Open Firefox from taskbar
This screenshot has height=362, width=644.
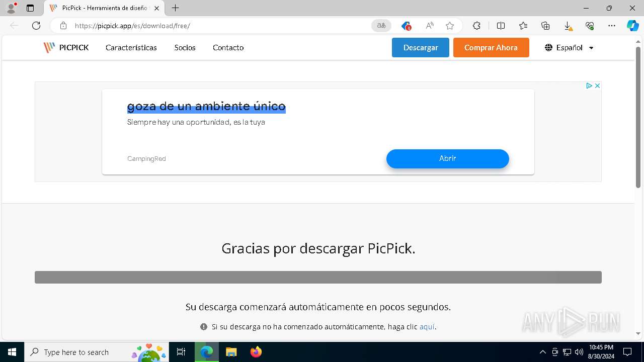click(256, 352)
